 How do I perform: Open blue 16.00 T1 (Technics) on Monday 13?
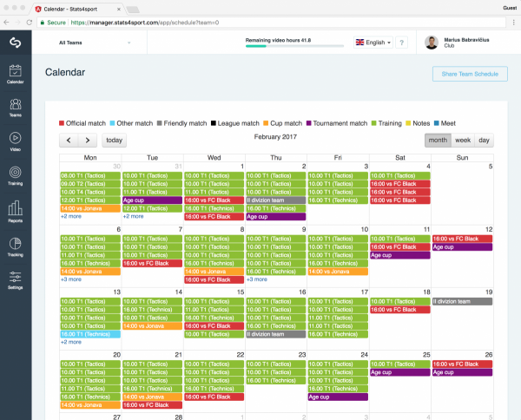(90, 334)
